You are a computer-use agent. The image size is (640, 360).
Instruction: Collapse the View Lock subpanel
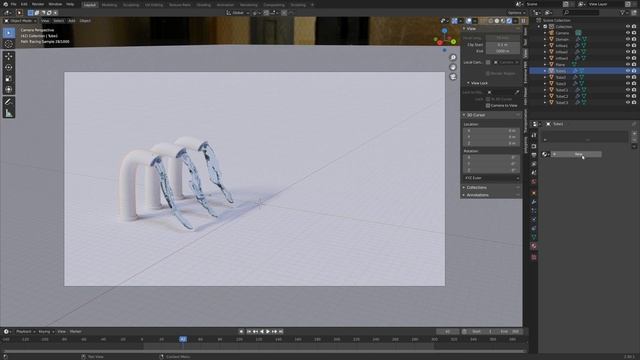click(x=478, y=83)
